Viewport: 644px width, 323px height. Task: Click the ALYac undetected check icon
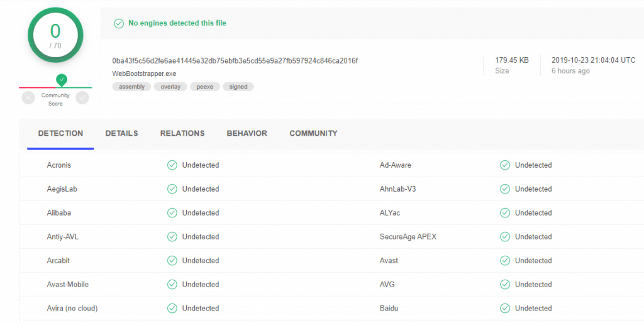[x=505, y=212]
